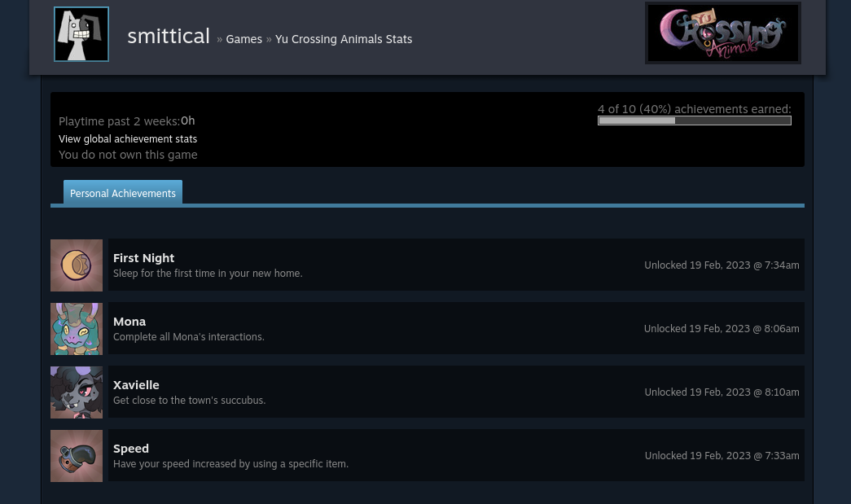851x504 pixels.
Task: Open the Yu Crossing Animals game logo
Action: pos(723,33)
